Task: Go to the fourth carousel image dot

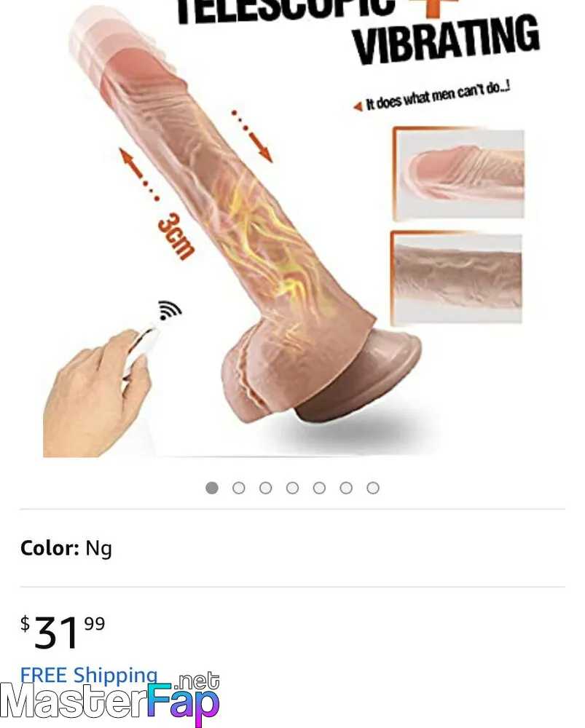Action: click(292, 488)
